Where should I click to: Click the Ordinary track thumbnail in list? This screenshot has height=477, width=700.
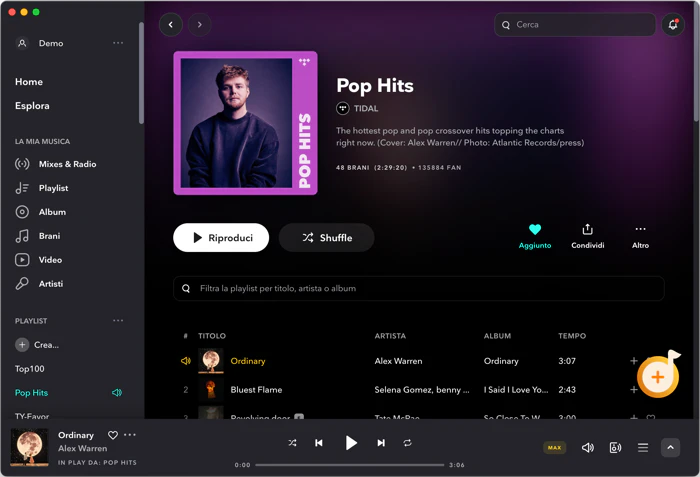tap(211, 361)
